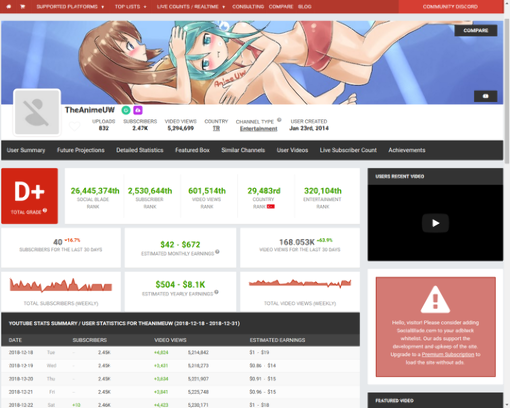This screenshot has height=408, width=510.
Task: Click the yearly earnings help icon
Action: (217, 292)
